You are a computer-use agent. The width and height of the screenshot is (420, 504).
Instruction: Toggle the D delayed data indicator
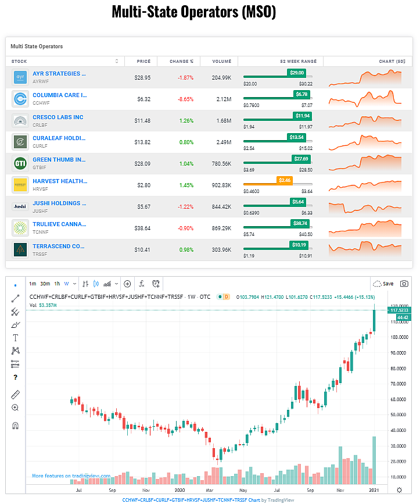(x=227, y=296)
